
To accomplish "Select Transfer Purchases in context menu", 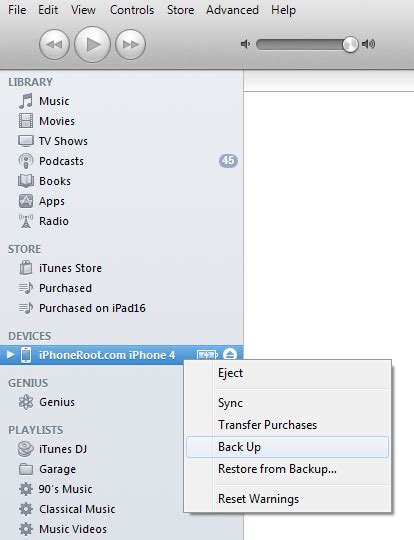I will [287, 425].
